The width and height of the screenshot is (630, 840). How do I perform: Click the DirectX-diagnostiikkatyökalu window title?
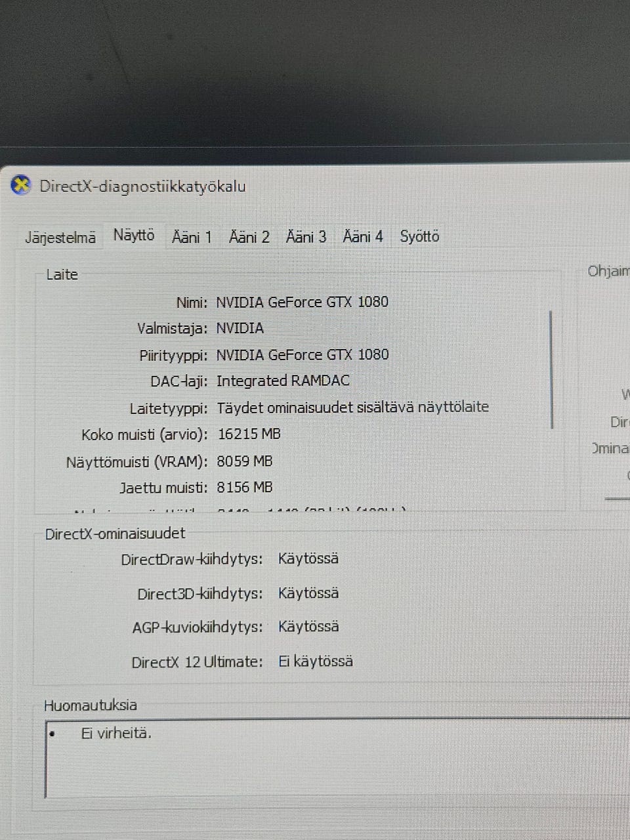click(142, 186)
